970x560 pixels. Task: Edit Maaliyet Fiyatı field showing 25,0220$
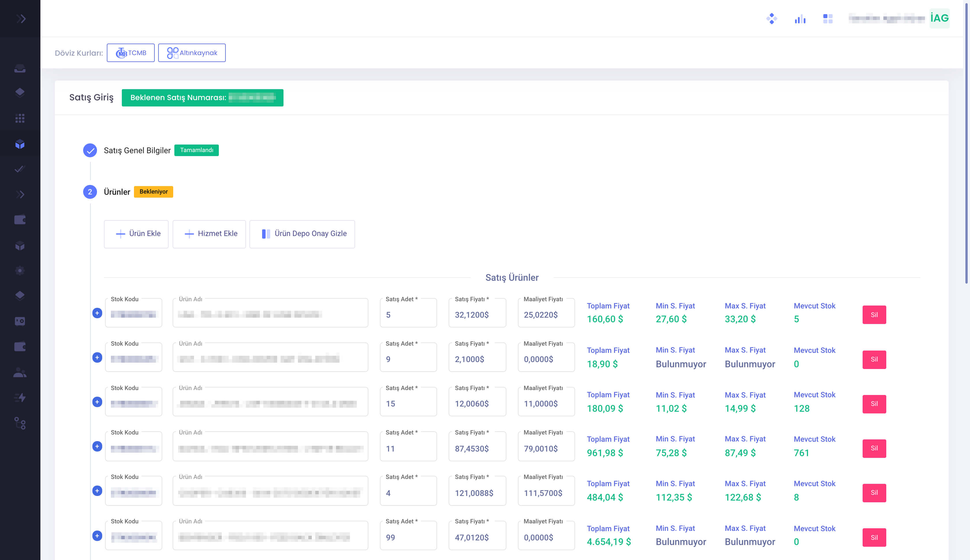coord(546,313)
